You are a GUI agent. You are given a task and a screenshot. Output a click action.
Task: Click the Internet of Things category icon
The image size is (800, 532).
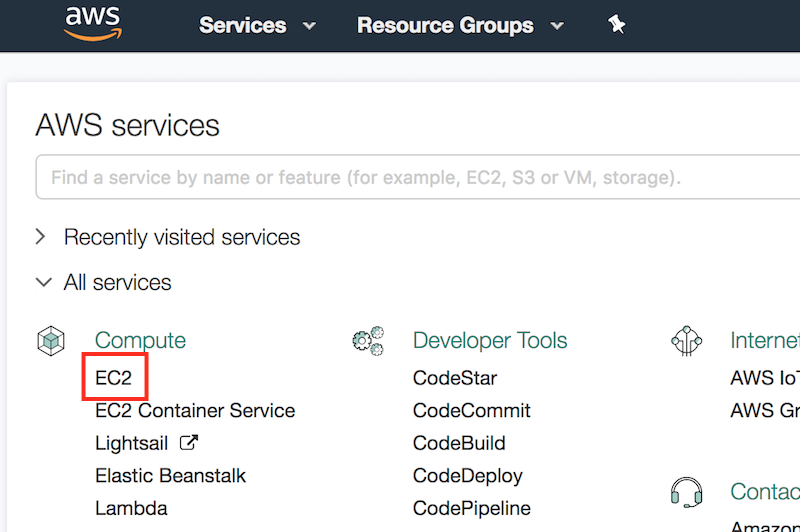[x=686, y=341]
